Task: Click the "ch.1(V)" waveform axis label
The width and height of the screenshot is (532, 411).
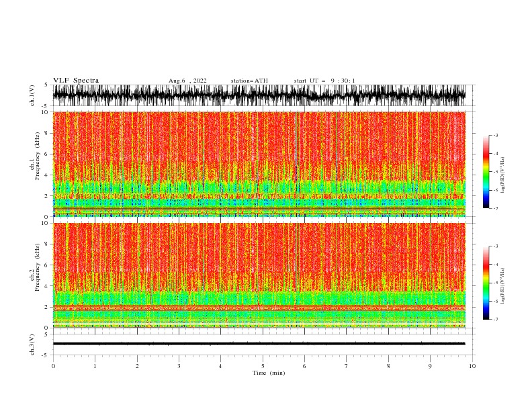Action: click(x=32, y=95)
